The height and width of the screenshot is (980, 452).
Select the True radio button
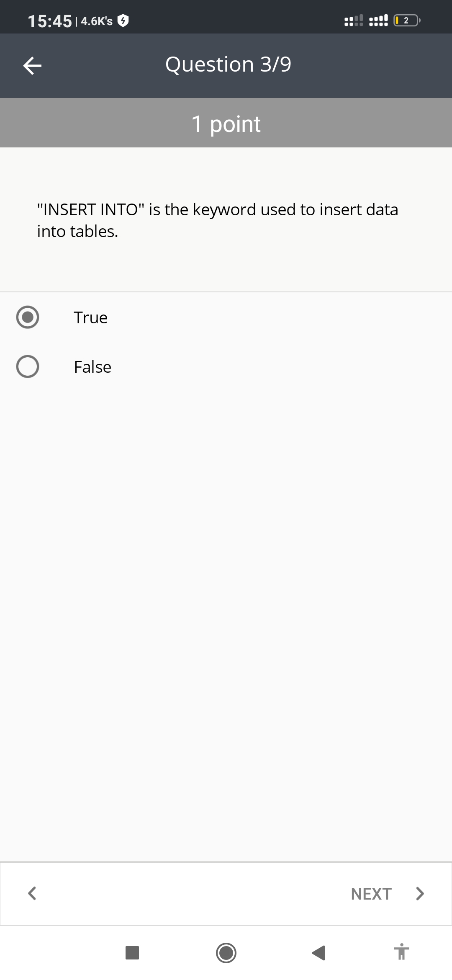[28, 317]
